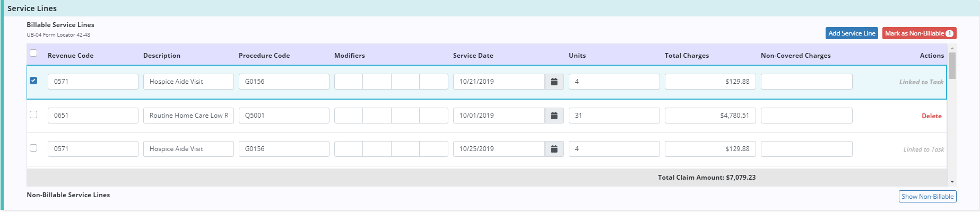Click the Add Service Line button
The width and height of the screenshot is (980, 212).
(852, 33)
